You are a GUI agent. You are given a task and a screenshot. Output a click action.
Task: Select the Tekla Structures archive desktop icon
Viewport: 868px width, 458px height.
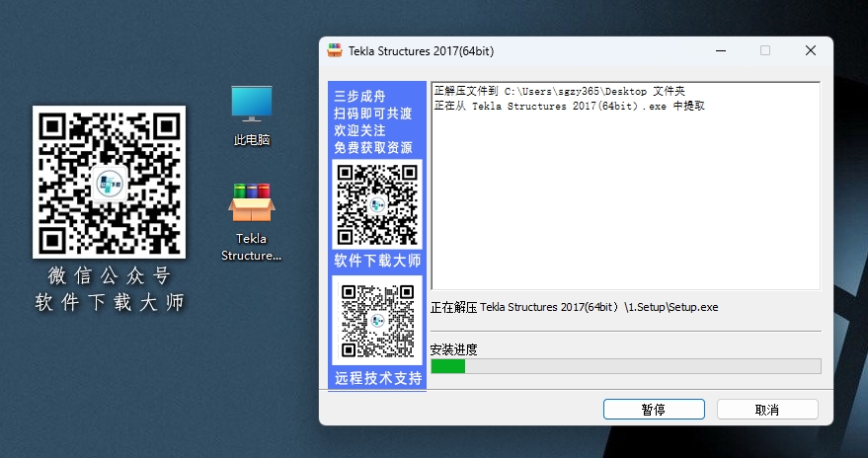tap(252, 222)
